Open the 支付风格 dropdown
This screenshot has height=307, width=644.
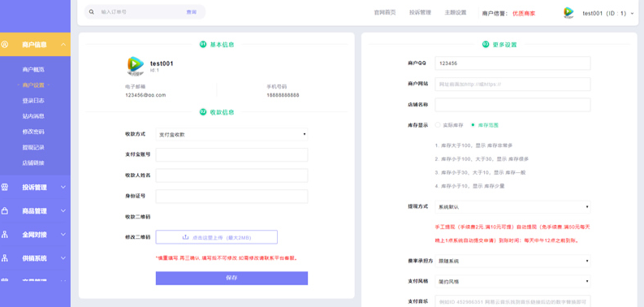coord(512,282)
